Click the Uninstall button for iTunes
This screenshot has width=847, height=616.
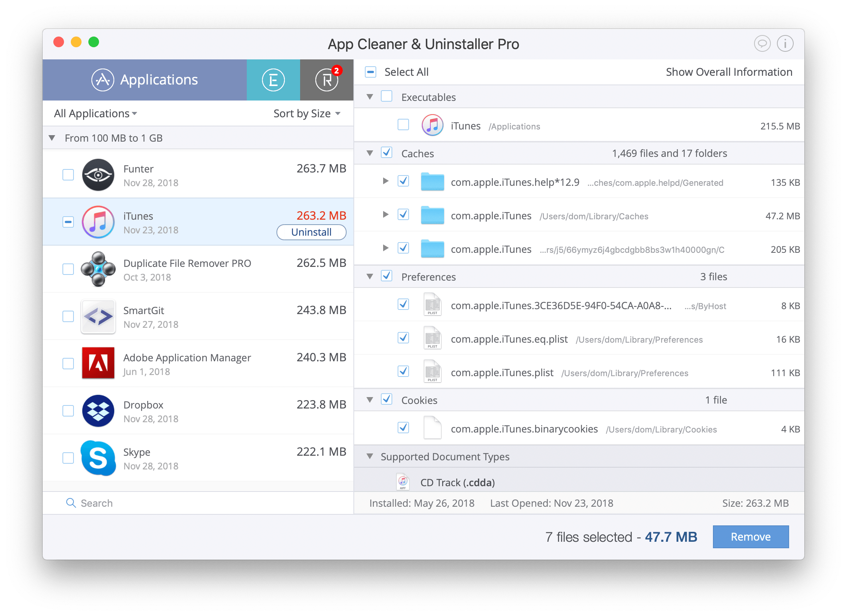click(312, 232)
